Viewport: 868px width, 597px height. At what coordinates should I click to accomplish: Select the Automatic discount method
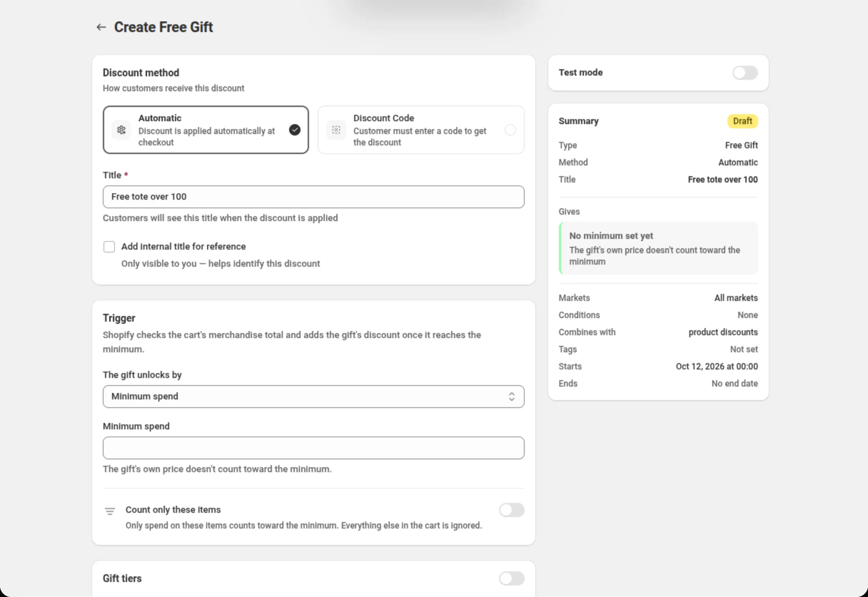(x=206, y=130)
